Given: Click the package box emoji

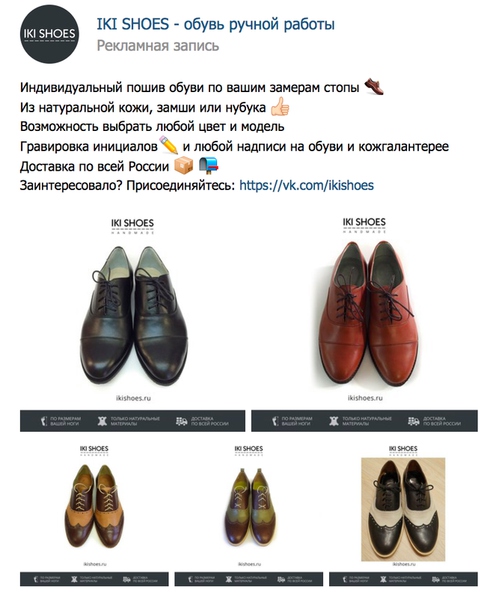Looking at the screenshot, I should click(x=183, y=166).
